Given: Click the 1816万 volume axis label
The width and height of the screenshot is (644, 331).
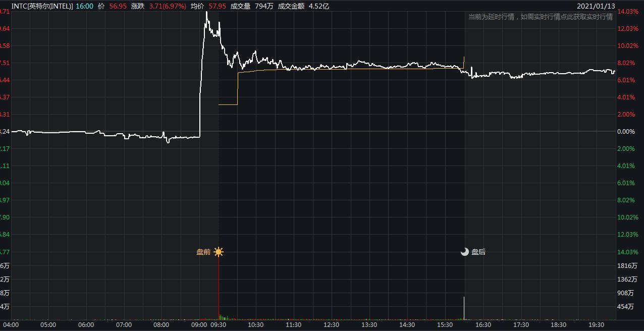Looking at the screenshot, I should [627, 266].
